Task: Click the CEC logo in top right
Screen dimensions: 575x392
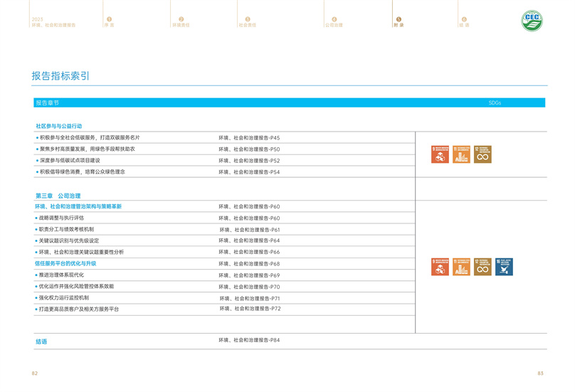Action: click(532, 21)
